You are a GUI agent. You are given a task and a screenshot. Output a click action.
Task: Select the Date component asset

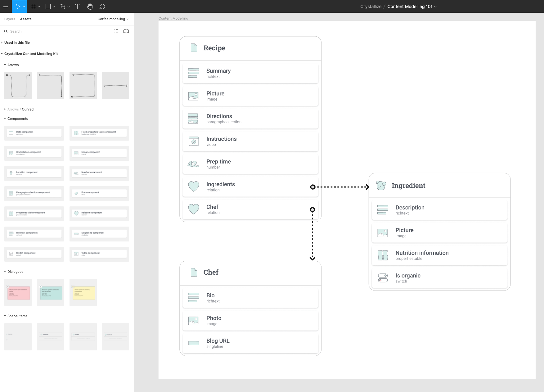tap(34, 133)
